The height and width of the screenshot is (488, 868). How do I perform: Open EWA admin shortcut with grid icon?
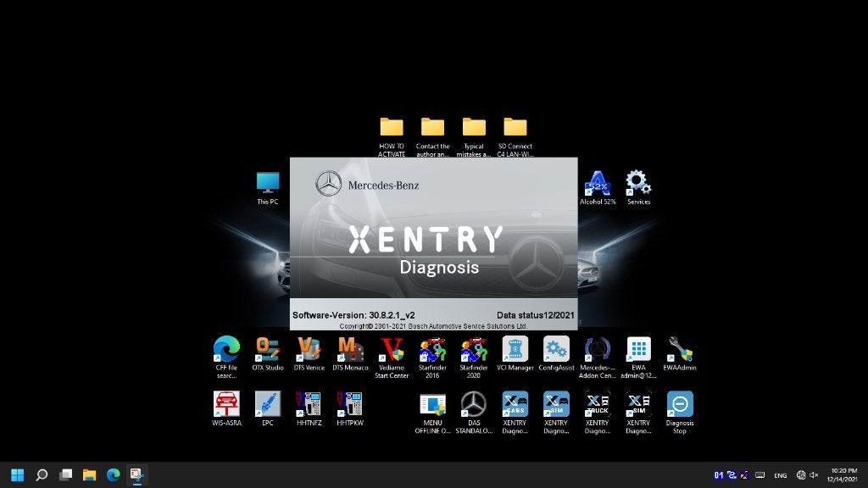click(638, 357)
